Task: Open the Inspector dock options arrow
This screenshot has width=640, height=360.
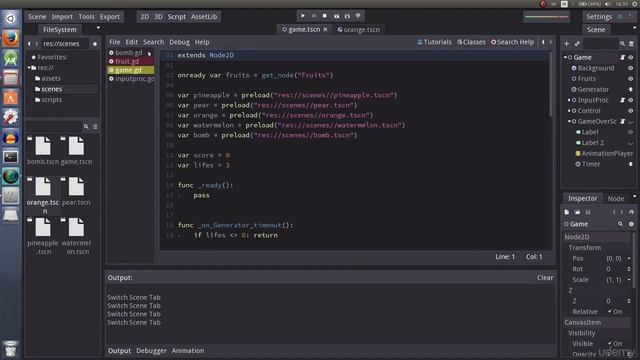Action: coord(634,196)
